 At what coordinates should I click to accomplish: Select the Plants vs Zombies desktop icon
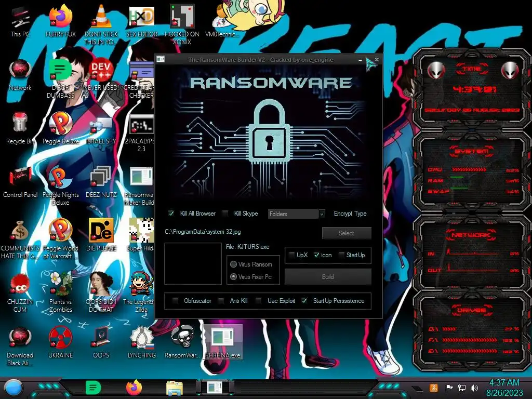click(61, 292)
